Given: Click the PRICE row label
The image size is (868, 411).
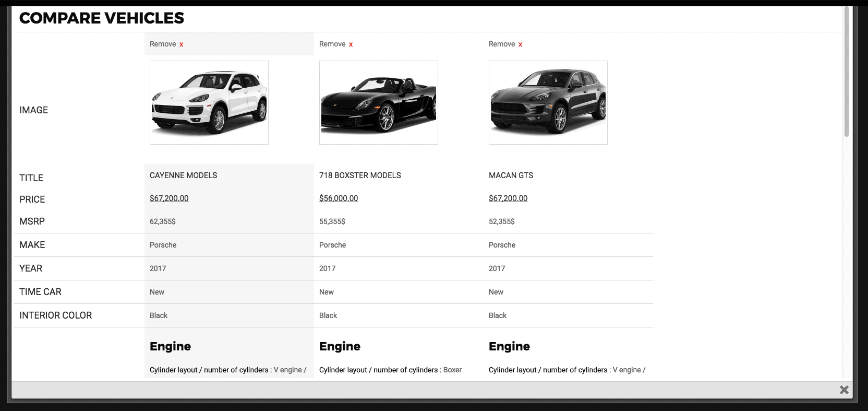Looking at the screenshot, I should (x=32, y=199).
